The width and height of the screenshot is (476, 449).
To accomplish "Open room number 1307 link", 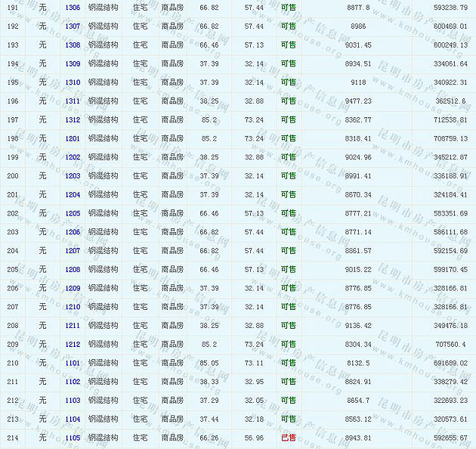I will tap(73, 26).
